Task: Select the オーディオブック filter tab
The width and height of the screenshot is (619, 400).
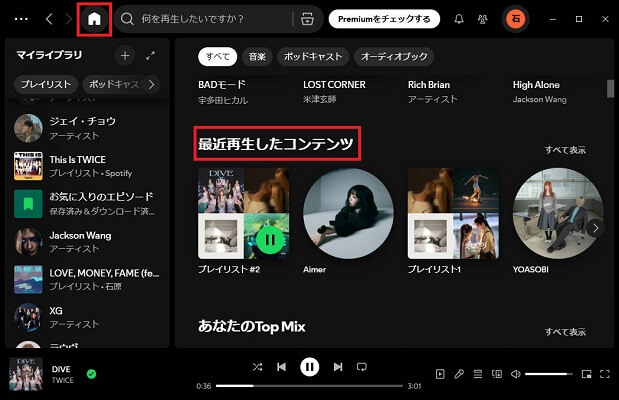Action: (394, 56)
